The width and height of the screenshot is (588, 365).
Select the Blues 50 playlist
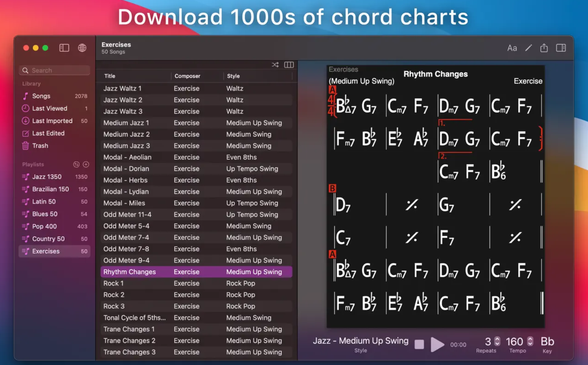55,214
